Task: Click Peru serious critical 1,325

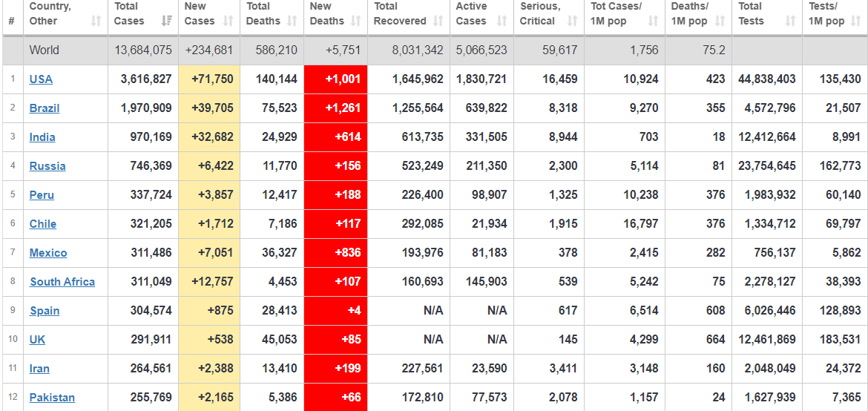Action: click(x=562, y=195)
